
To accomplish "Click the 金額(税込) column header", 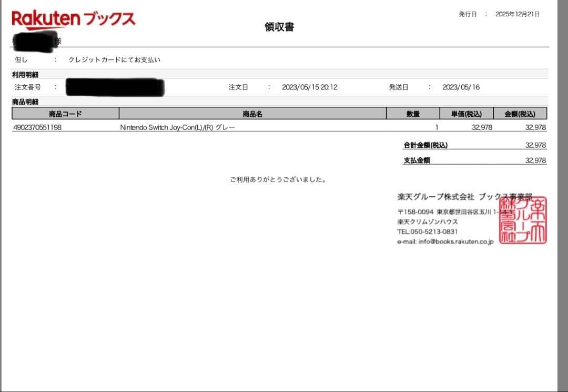I will [x=520, y=113].
